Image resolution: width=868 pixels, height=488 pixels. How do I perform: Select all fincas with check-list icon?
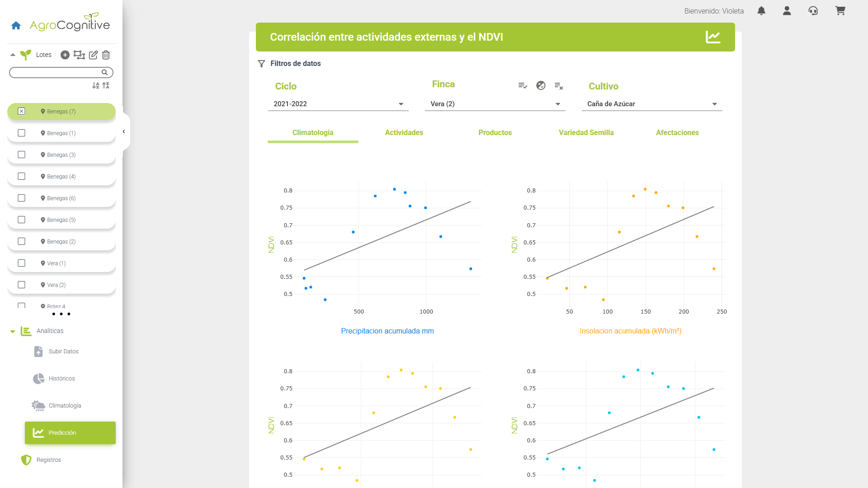click(523, 85)
